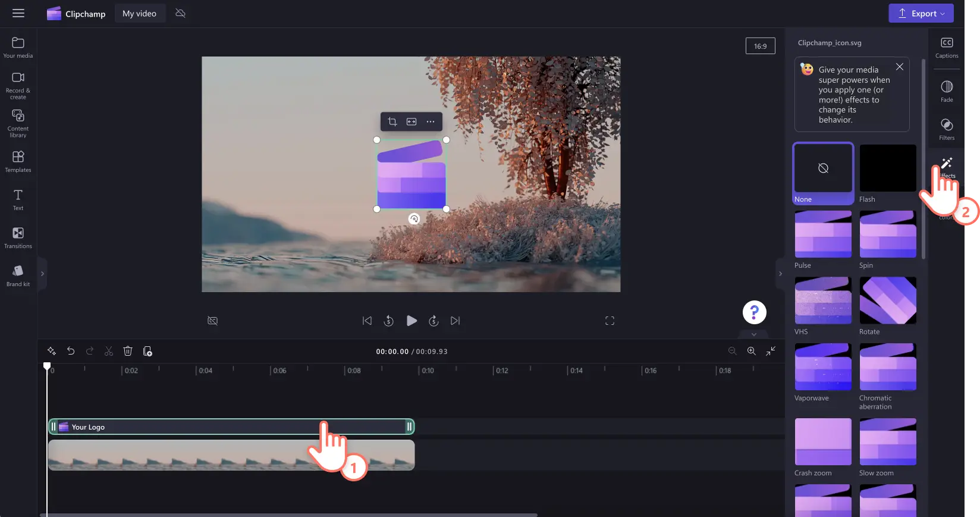This screenshot has width=980, height=517.
Task: Open the Fade panel
Action: [947, 92]
